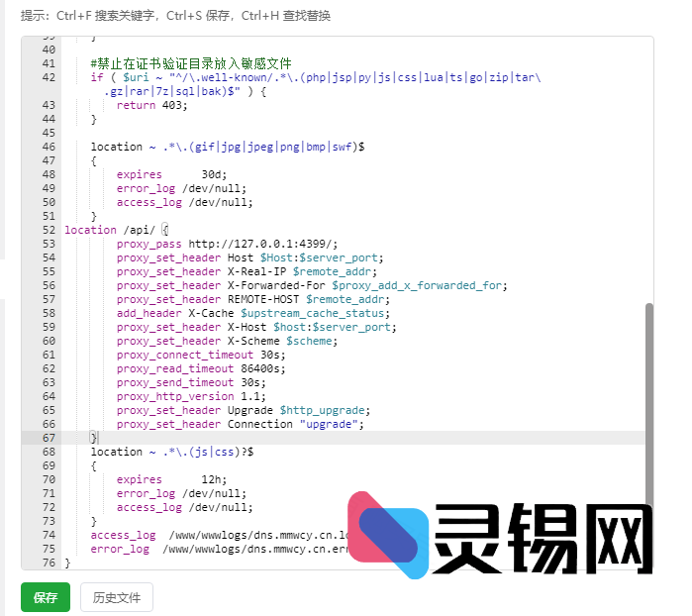Screen dimensions: 692x616
Task: Place cursor on the proxy_pass line
Action: coord(228,244)
